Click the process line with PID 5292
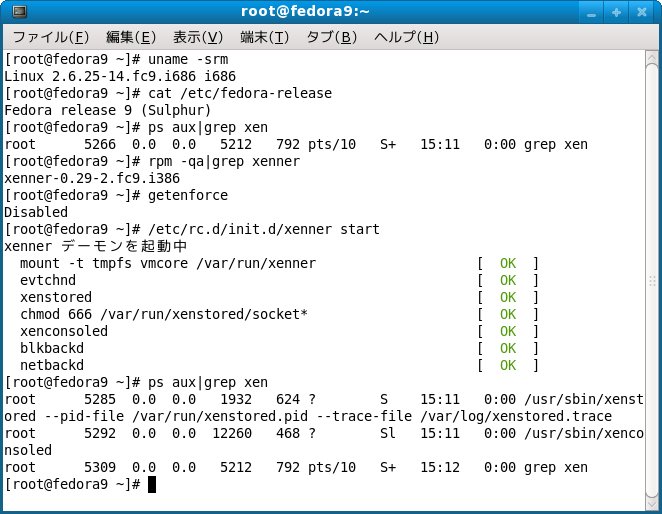The height and width of the screenshot is (514, 662). click(324, 442)
